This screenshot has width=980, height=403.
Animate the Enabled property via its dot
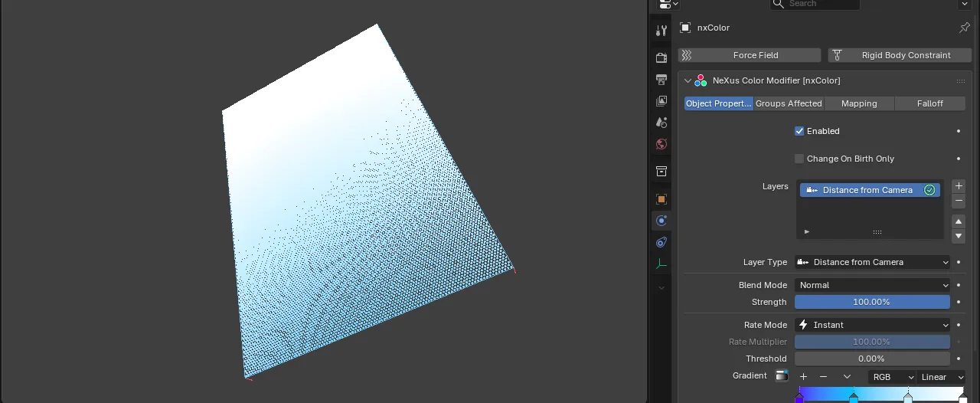[x=959, y=131]
